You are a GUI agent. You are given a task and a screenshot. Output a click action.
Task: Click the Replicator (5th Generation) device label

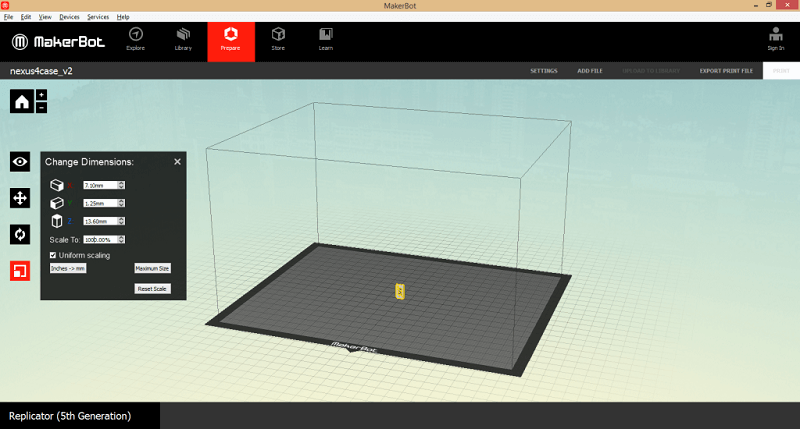coord(70,416)
